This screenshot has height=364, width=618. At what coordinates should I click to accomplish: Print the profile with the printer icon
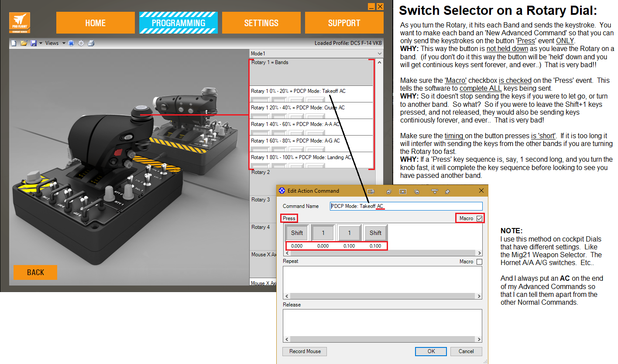(91, 43)
